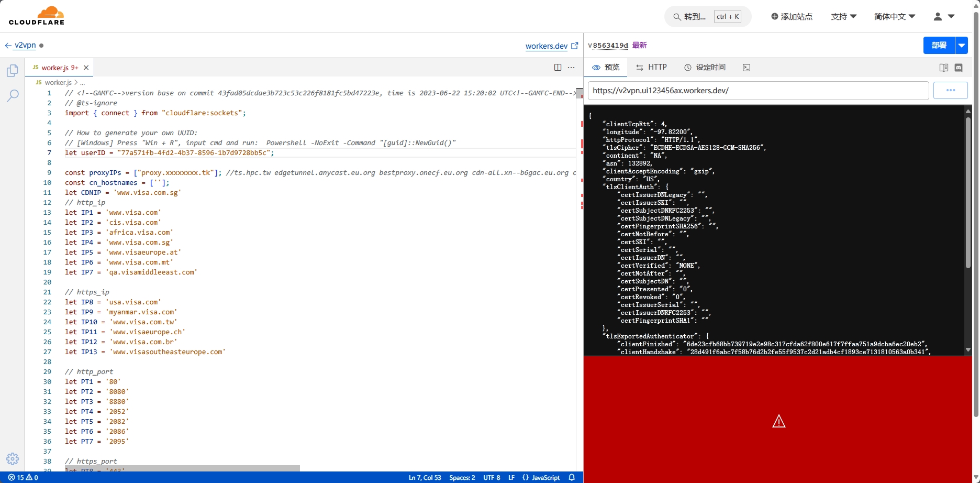Open the documentation book icon
This screenshot has height=483, width=980.
[x=944, y=68]
